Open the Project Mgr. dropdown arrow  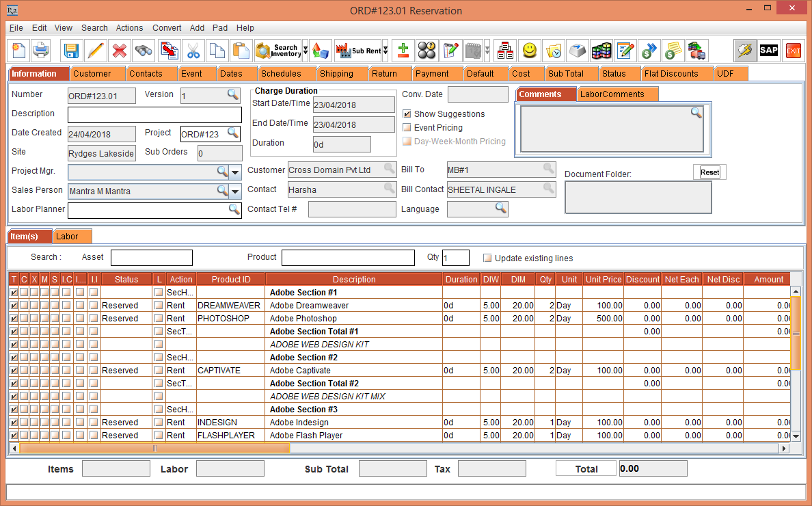click(x=236, y=172)
